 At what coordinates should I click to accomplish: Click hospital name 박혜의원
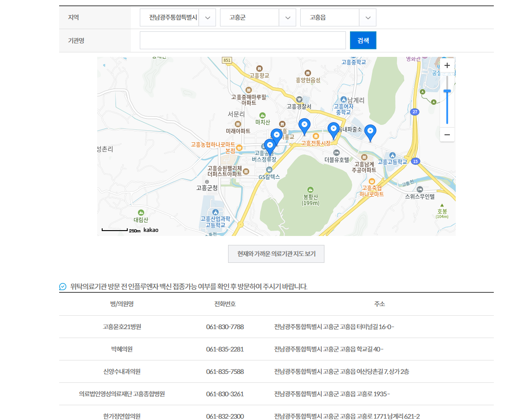(x=122, y=349)
